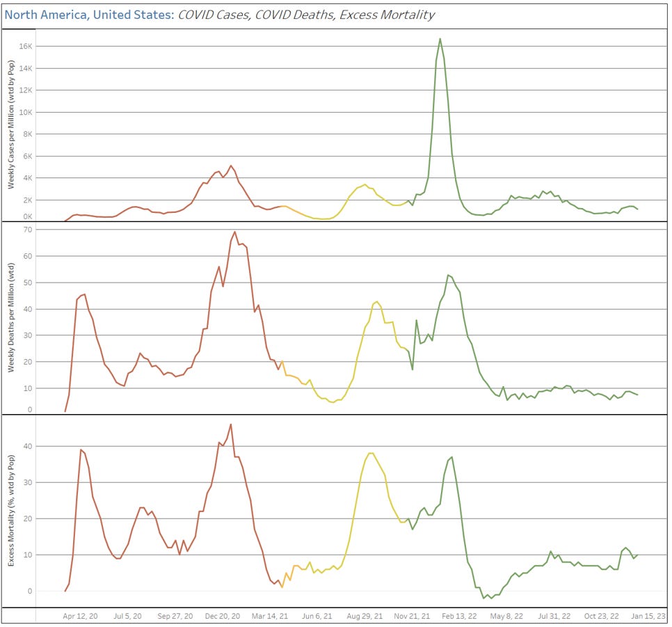This screenshot has width=672, height=627.
Task: Click the '16K' tick on cases axis
Action: tap(26, 47)
